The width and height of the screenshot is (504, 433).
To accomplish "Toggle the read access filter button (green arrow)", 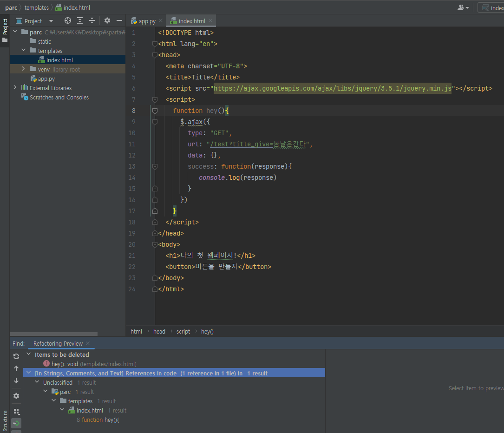I will pyautogui.click(x=16, y=423).
